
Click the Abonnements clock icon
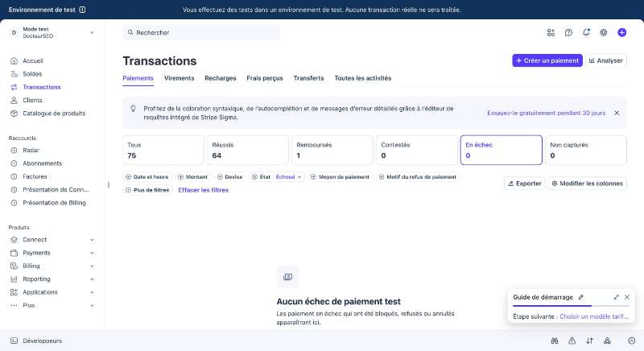(x=14, y=163)
